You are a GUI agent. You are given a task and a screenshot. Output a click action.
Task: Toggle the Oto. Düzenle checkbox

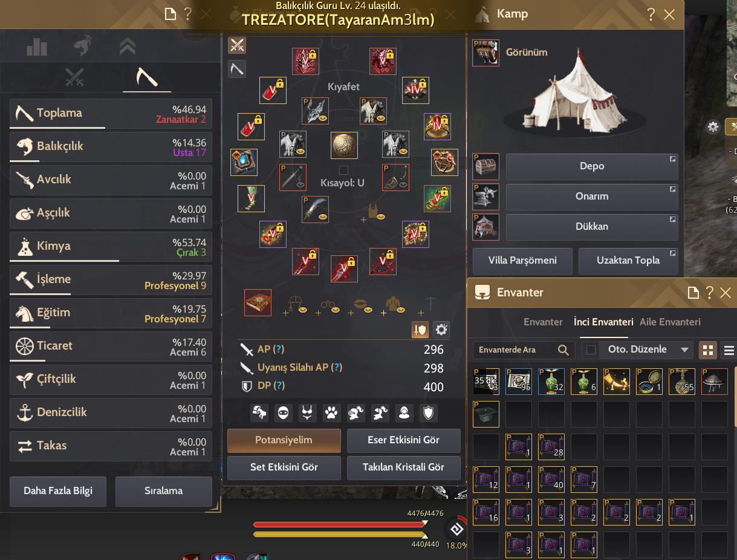(591, 350)
